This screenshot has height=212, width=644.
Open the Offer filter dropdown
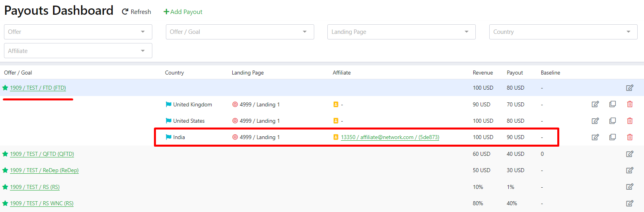[x=78, y=32]
